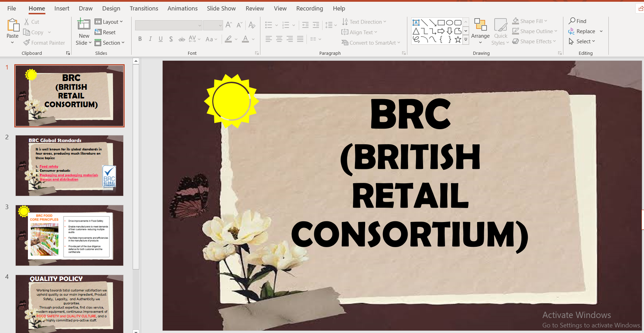Expand the Section dropdown
The width and height of the screenshot is (644, 333).
(x=110, y=43)
